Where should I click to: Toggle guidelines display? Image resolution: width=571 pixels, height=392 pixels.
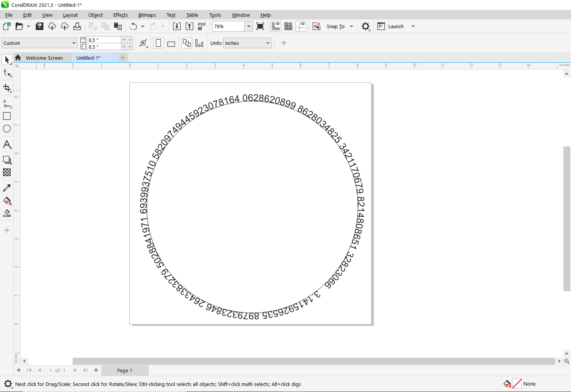pos(301,26)
